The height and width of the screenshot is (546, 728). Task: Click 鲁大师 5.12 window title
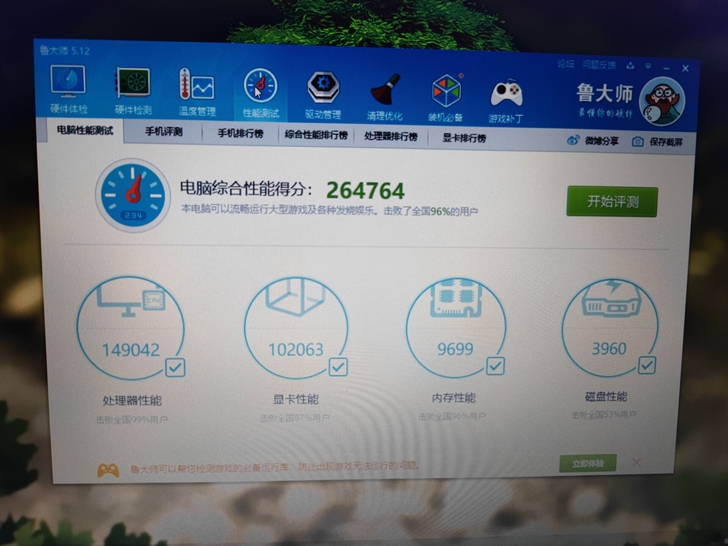pyautogui.click(x=65, y=51)
